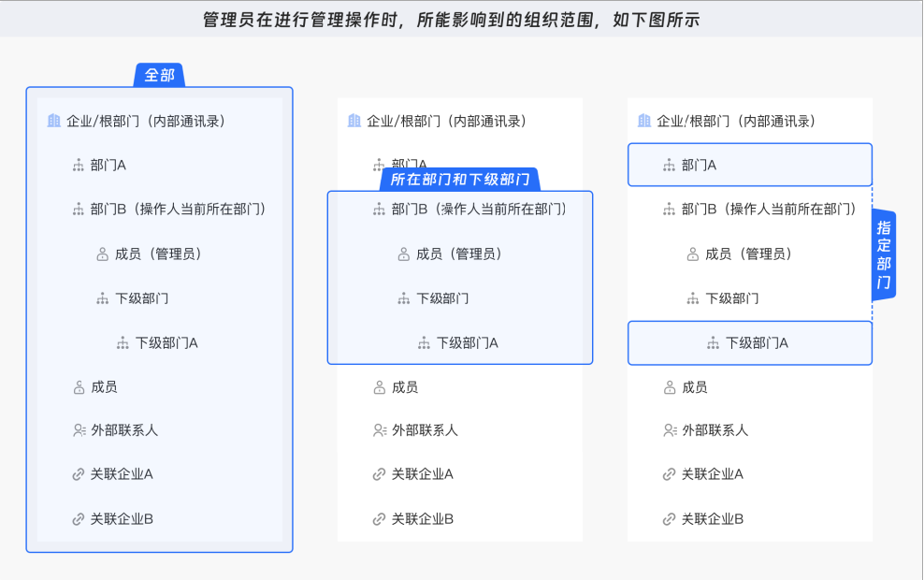This screenshot has width=924, height=580.
Task: Click the 关联企业B link icon in the 全部 panel
Action: pos(78,519)
